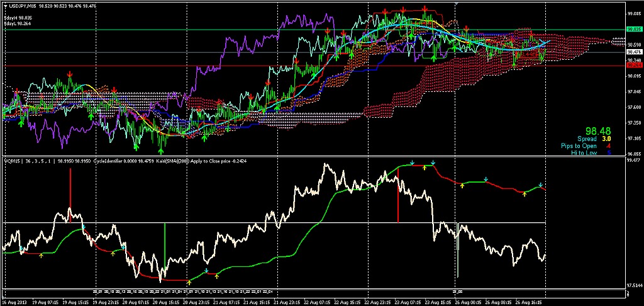The height and width of the screenshot is (306, 644).
Task: Click the Pips to Open label
Action: pyautogui.click(x=577, y=146)
